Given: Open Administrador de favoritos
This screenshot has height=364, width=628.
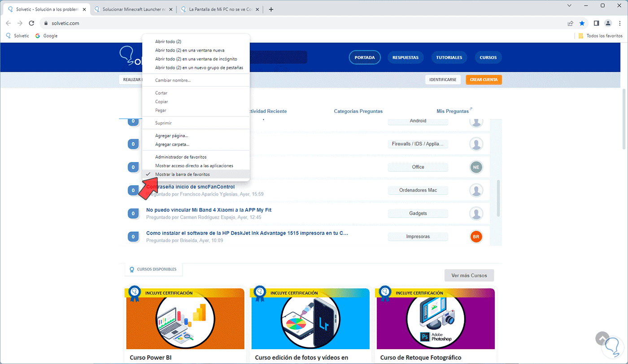Looking at the screenshot, I should tap(196, 157).
